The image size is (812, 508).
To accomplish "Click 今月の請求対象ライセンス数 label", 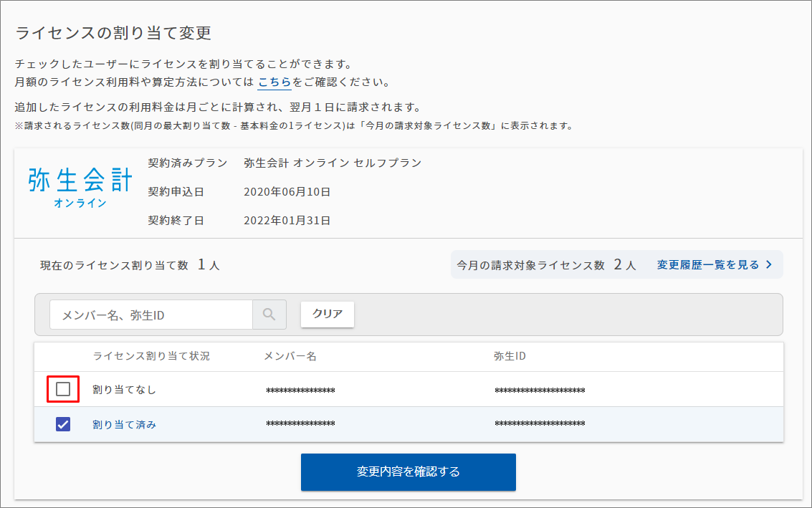I will (x=530, y=266).
